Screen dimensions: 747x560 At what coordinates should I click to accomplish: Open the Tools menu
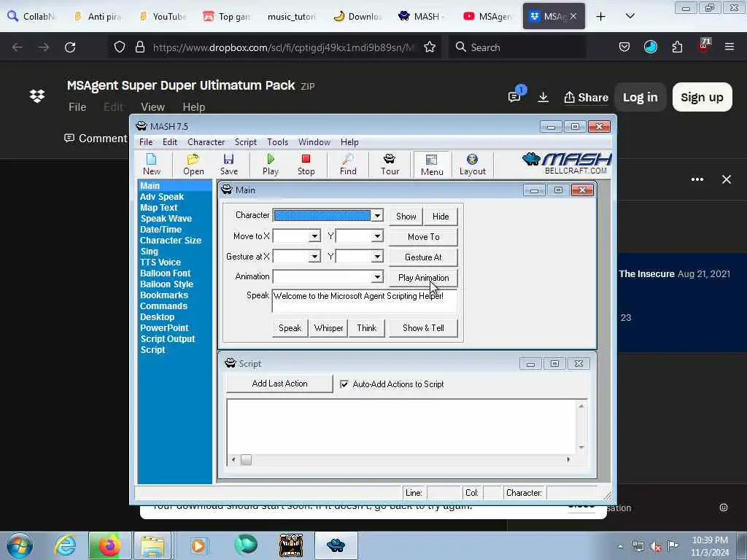coord(277,142)
